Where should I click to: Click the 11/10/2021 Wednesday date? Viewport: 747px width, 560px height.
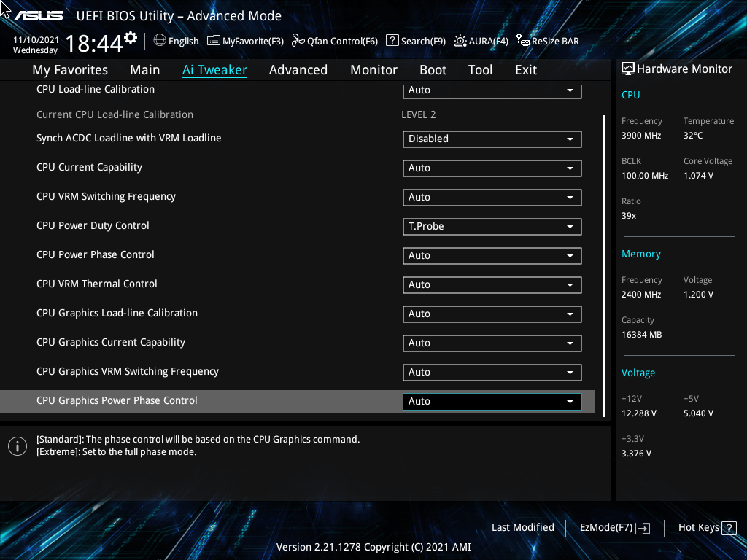(36, 45)
